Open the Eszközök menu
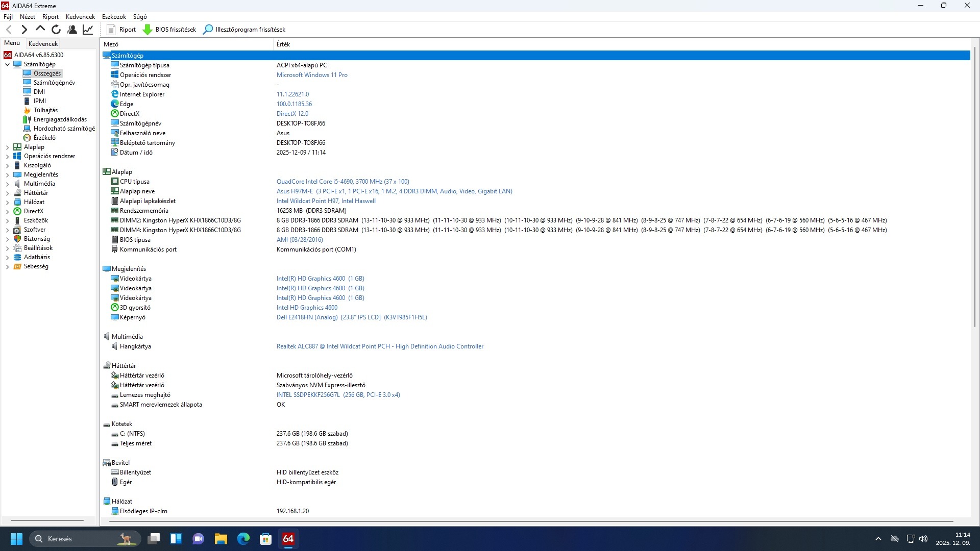 click(113, 17)
